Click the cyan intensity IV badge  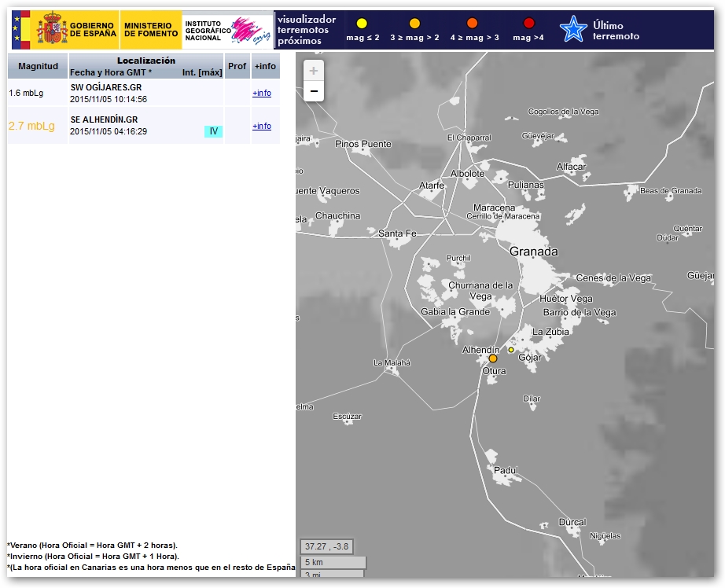tap(213, 131)
